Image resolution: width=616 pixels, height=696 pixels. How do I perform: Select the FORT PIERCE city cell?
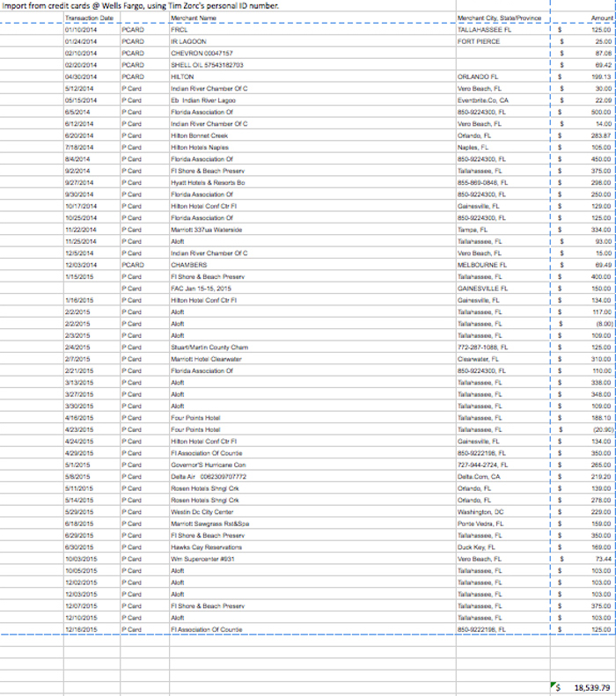tap(479, 41)
